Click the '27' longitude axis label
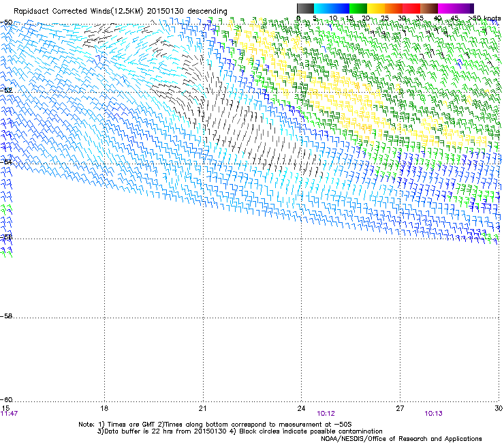Screen dimensions: 504x443 [400, 408]
